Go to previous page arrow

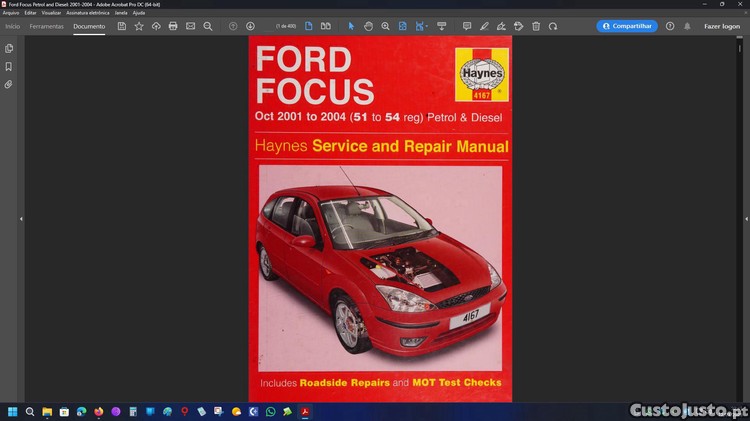233,26
